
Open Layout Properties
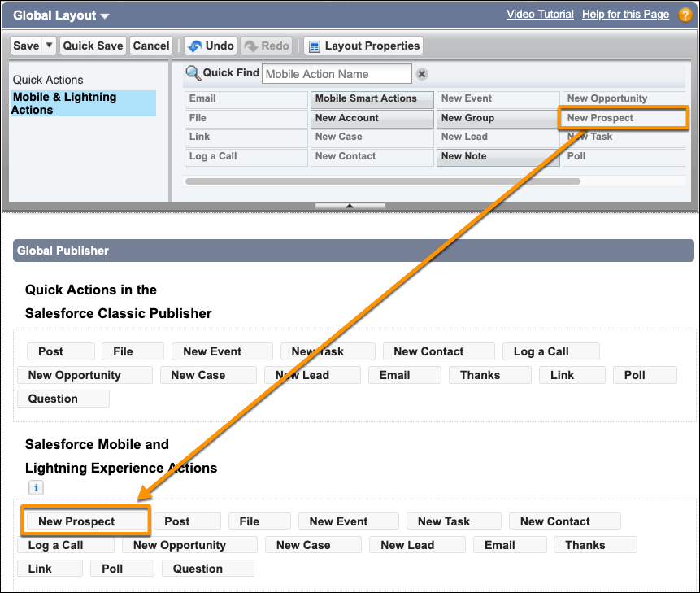tap(364, 46)
